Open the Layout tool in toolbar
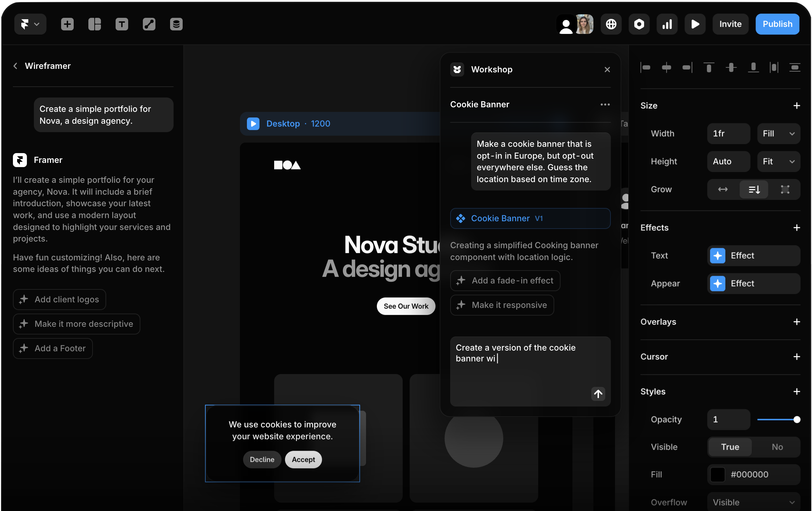 point(94,24)
